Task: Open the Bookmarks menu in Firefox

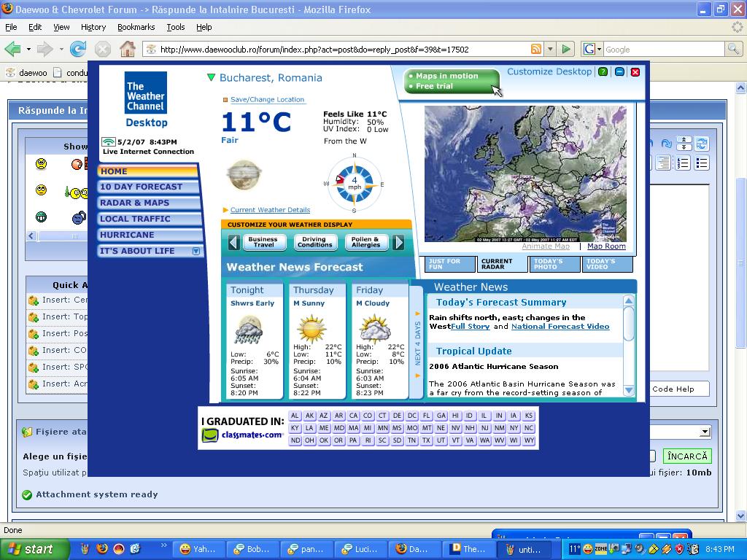Action: (136, 27)
